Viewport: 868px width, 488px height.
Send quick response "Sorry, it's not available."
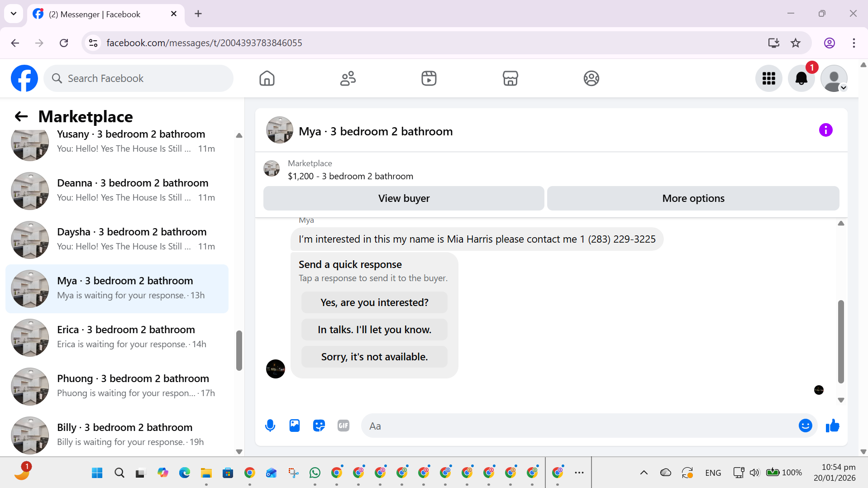pyautogui.click(x=374, y=357)
